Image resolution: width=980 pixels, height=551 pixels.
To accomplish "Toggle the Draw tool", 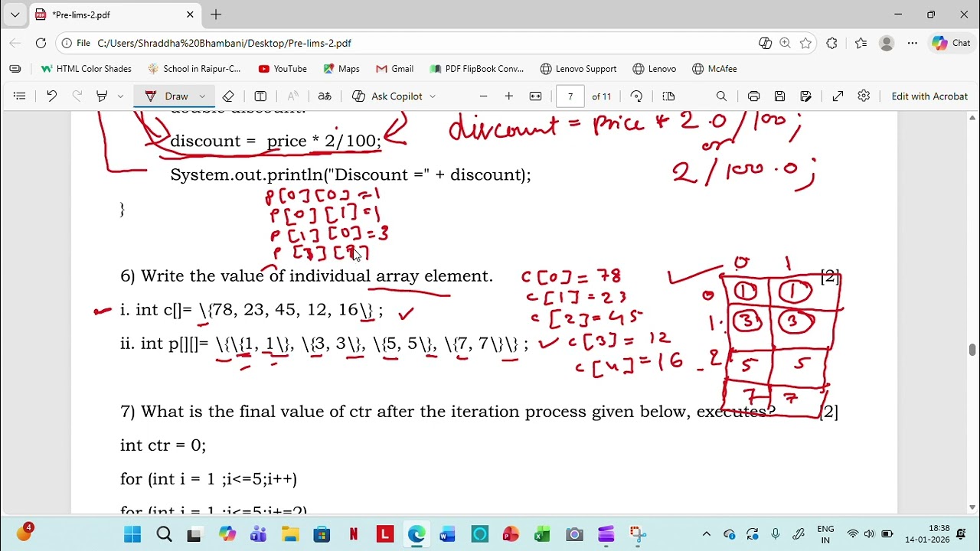I will coord(167,96).
